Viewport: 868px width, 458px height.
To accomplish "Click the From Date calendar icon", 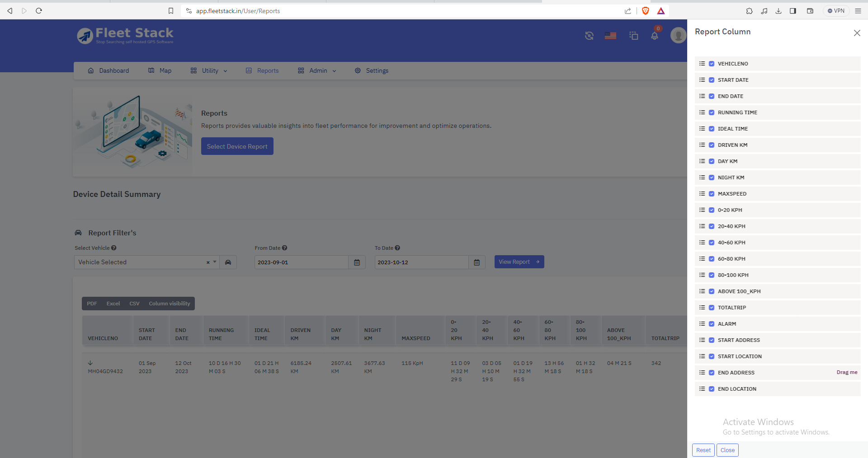I will point(357,262).
